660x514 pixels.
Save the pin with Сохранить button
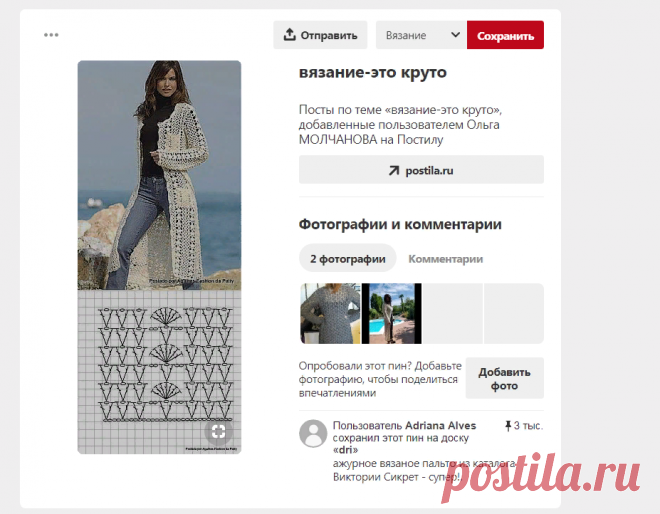click(x=505, y=35)
